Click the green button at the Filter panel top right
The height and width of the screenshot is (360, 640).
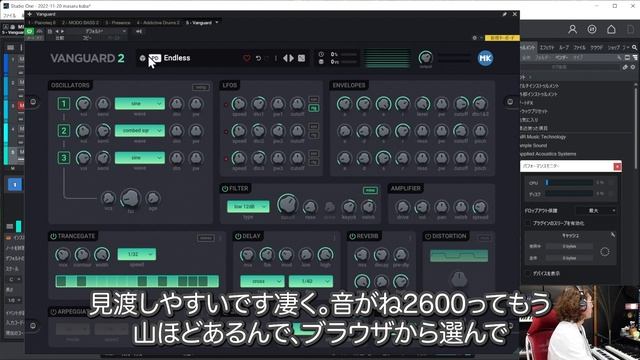370,190
